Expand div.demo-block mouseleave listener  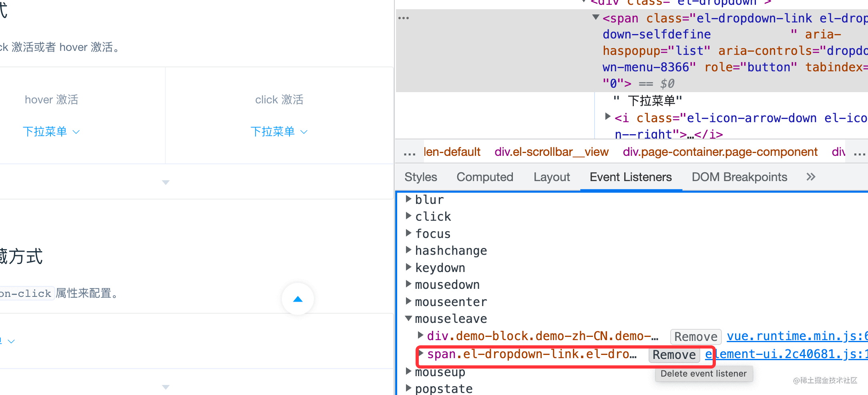pyautogui.click(x=420, y=335)
